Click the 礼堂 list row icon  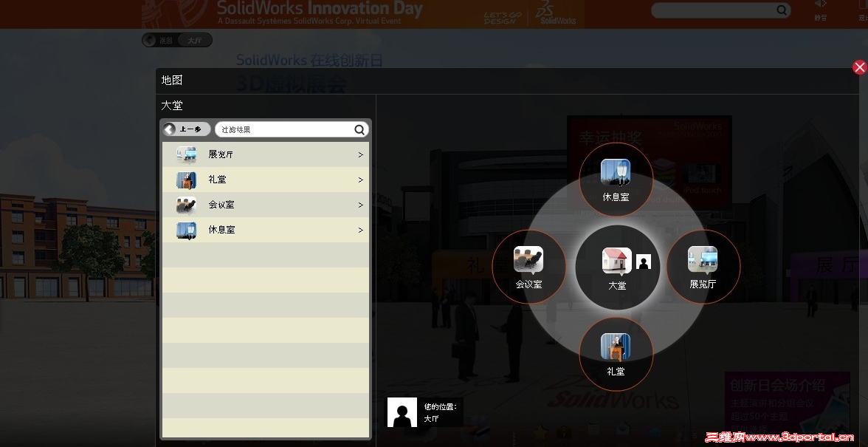pos(187,180)
